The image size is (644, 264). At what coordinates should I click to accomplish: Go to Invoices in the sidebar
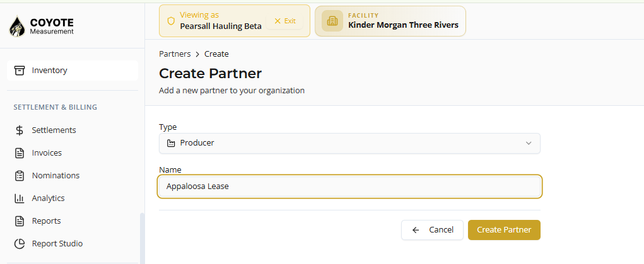click(73, 152)
